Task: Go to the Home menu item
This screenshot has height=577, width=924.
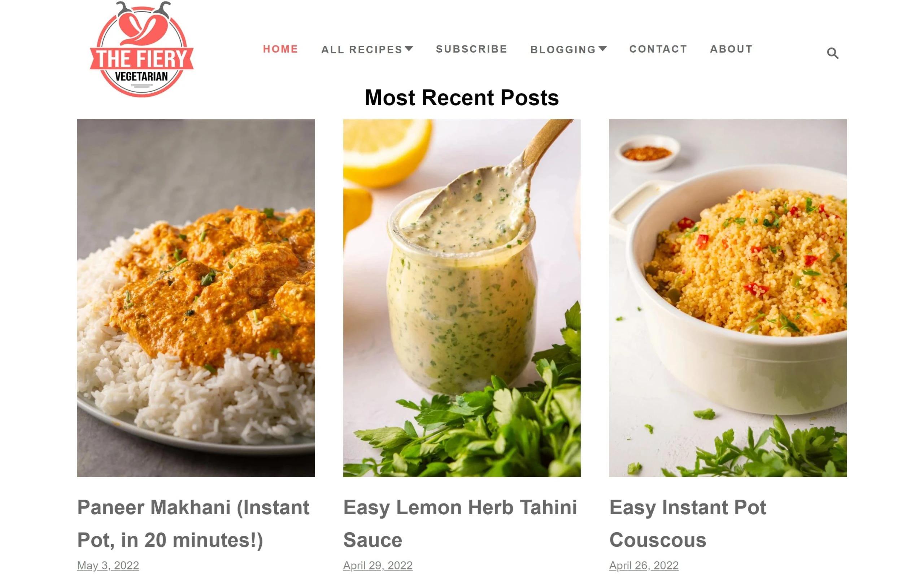Action: coord(280,49)
